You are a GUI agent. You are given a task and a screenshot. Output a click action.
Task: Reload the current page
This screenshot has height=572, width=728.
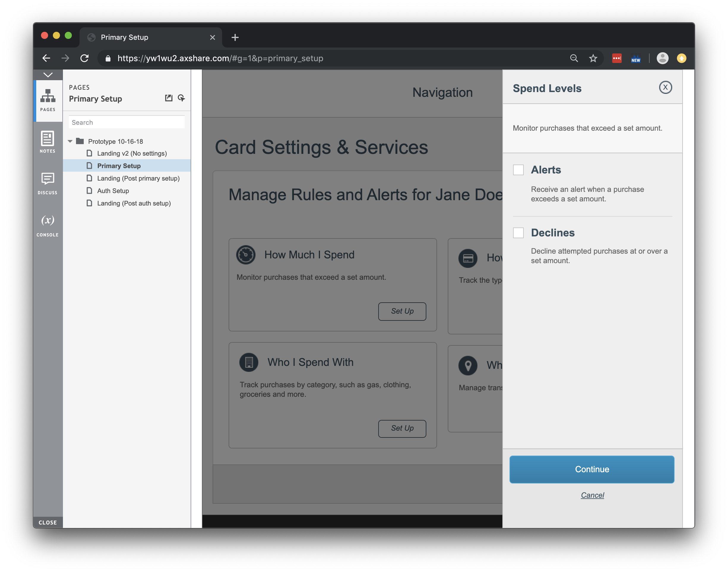coord(84,58)
